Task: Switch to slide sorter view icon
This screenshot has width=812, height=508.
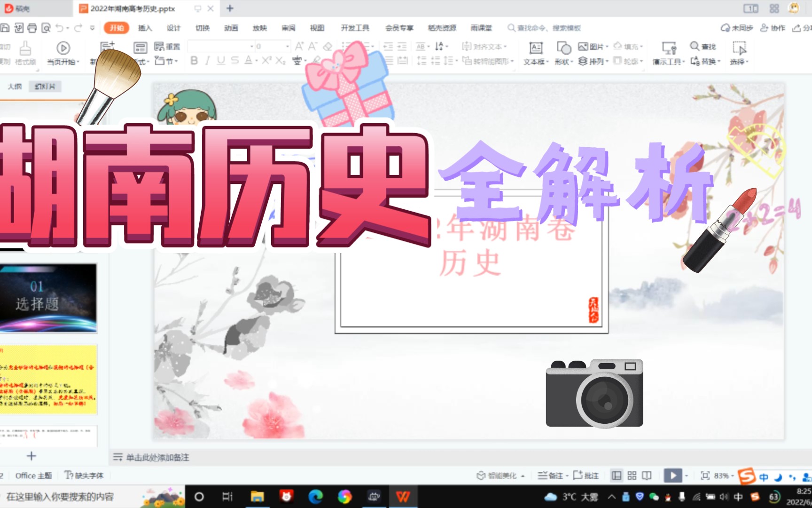Action: (632, 476)
